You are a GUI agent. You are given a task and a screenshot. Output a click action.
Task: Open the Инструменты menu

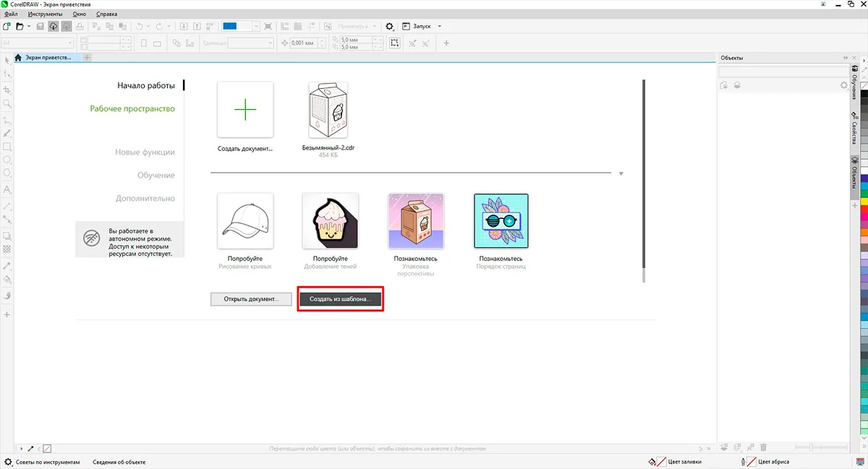pyautogui.click(x=45, y=14)
